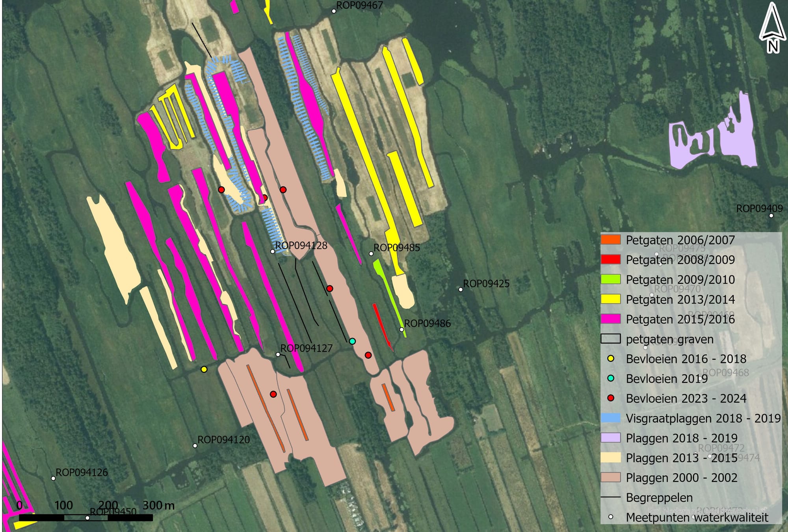
Task: Click the Bevloeien 2023 - 2024 red legend dot
Action: 611,398
